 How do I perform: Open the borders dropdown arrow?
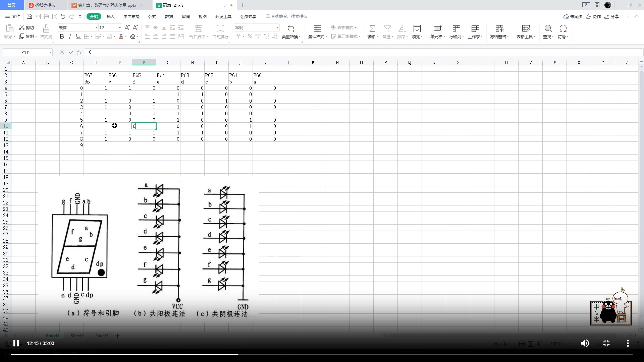92,37
